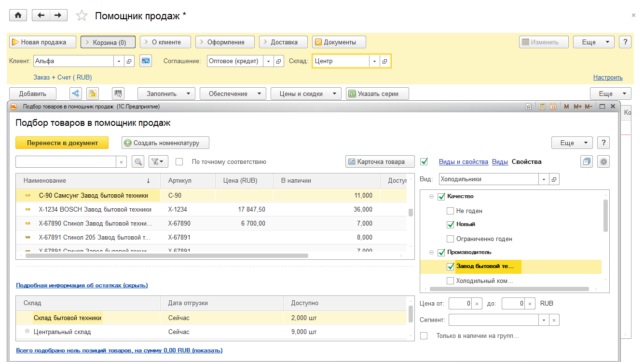This screenshot has height=362, width=644.
Task: Uncheck the Завод бытовой техники manufacturer
Action: [x=451, y=267]
